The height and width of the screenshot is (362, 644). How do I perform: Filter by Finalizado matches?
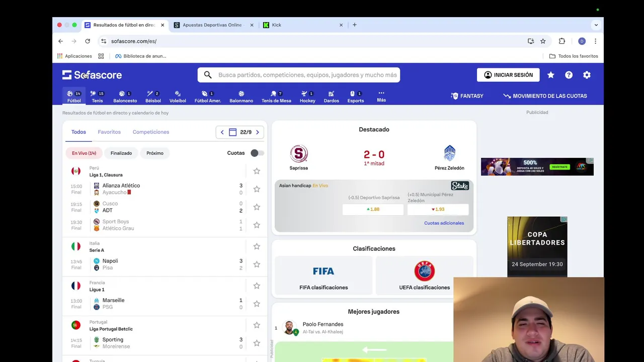pos(121,153)
